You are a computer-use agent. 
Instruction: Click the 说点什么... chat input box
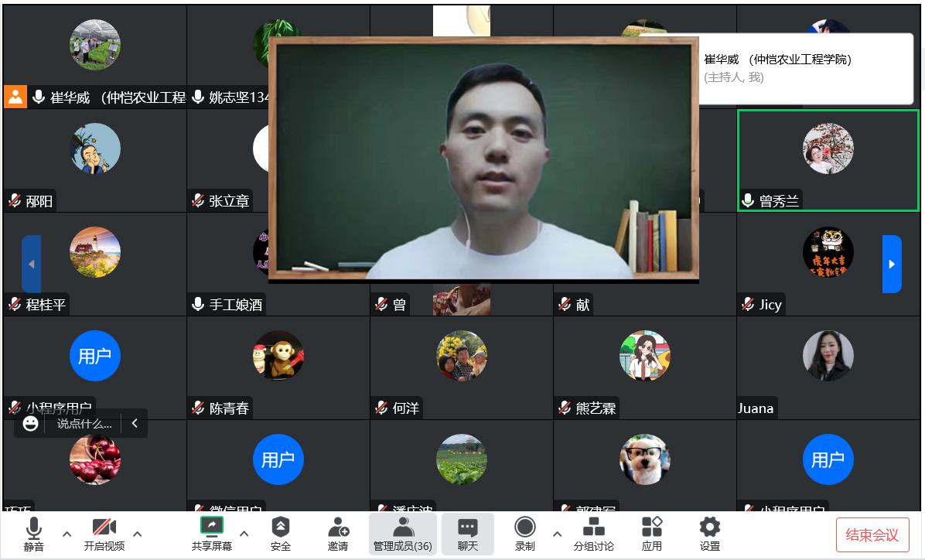pos(84,423)
